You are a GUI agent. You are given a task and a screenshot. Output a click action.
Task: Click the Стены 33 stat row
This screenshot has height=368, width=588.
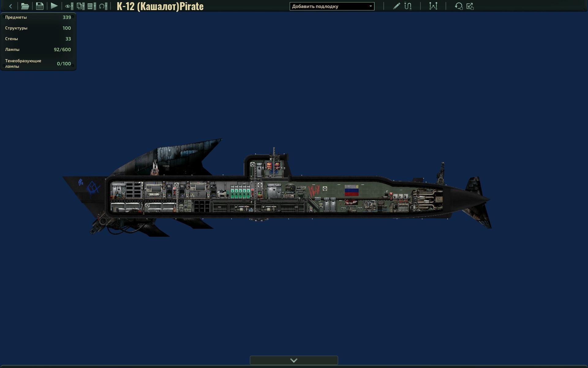(38, 39)
